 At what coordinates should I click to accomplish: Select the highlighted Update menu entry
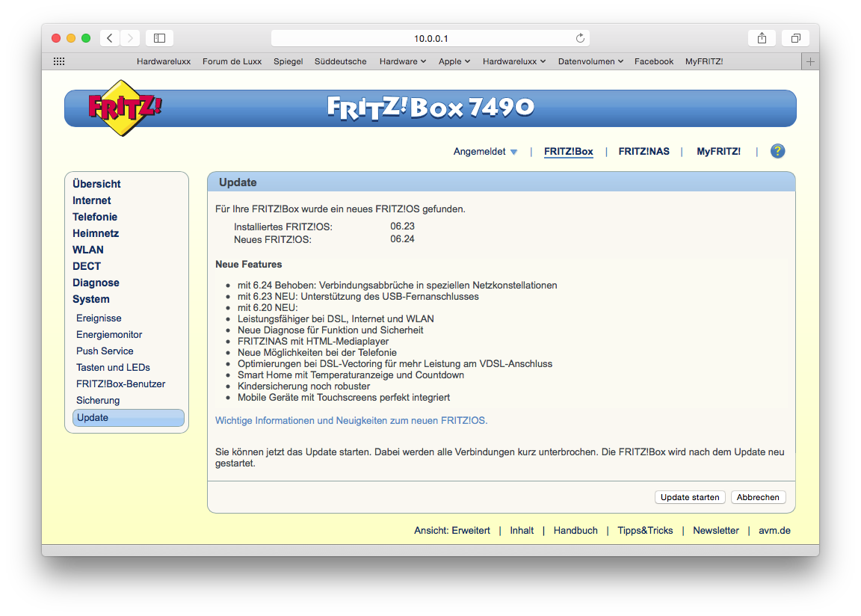pos(129,418)
